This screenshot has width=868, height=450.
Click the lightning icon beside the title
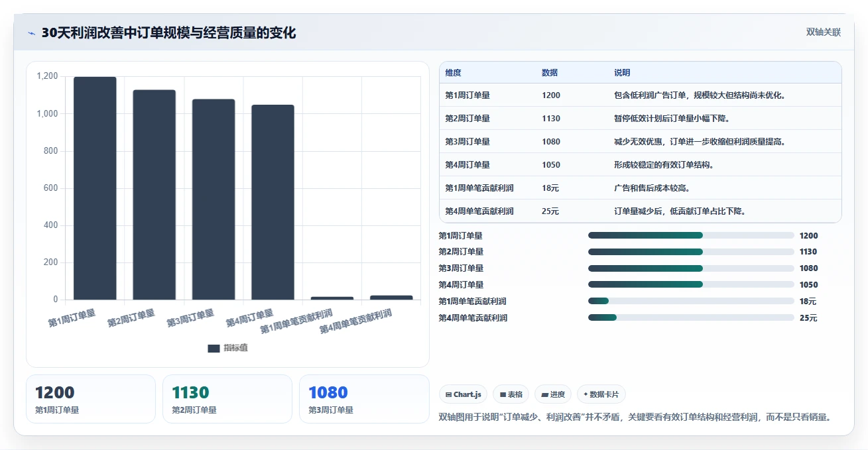(x=31, y=33)
